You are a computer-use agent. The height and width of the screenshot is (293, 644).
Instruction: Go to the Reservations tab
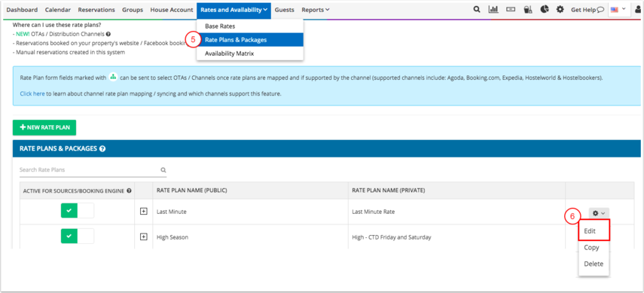tap(96, 10)
